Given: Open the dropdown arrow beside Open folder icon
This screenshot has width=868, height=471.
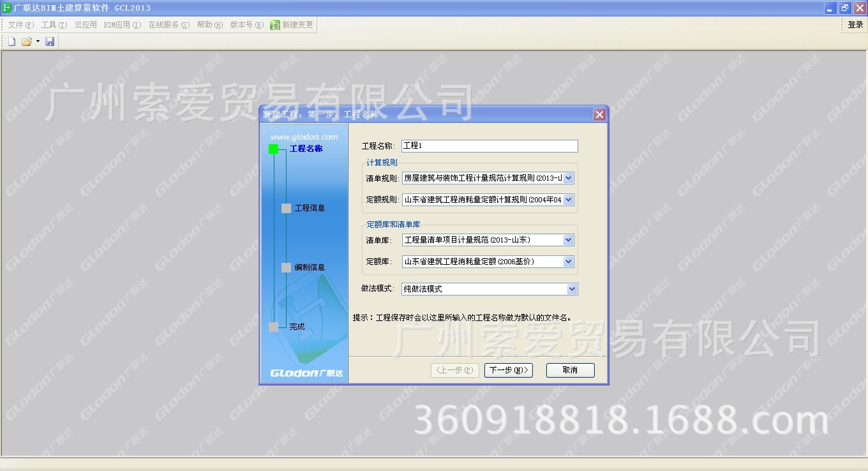Looking at the screenshot, I should (x=38, y=41).
